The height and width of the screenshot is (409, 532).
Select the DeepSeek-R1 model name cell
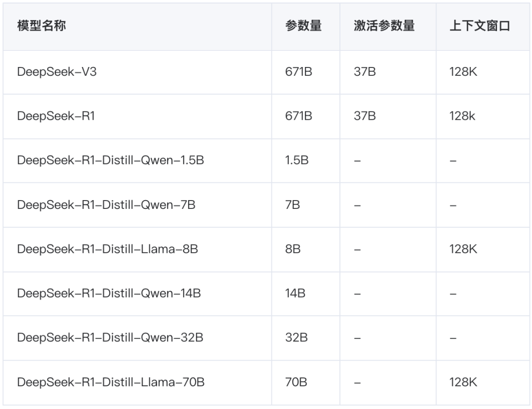(56, 116)
